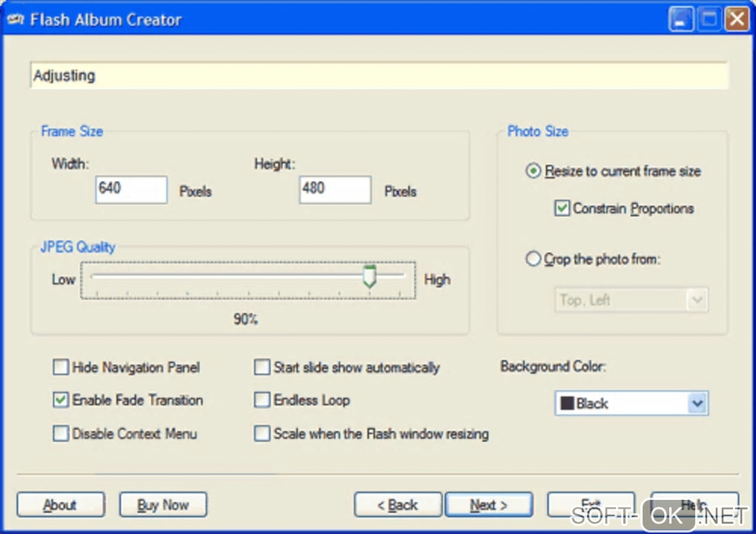Open the Background Color dropdown showing Black

[x=631, y=403]
